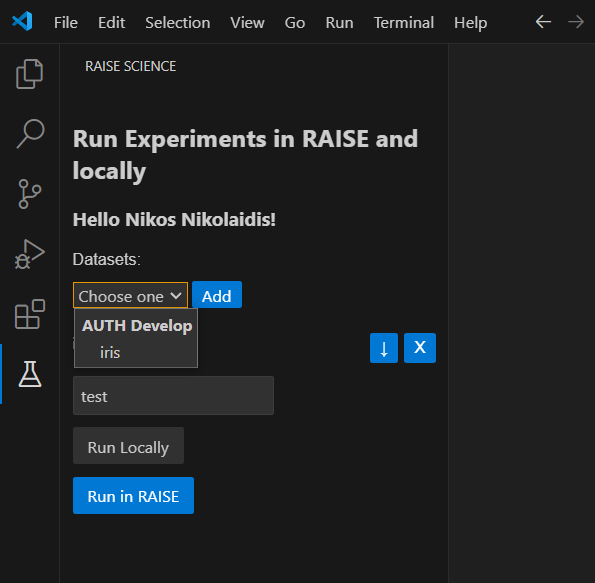Open the Extensions view
This screenshot has height=583, width=595.
[30, 314]
